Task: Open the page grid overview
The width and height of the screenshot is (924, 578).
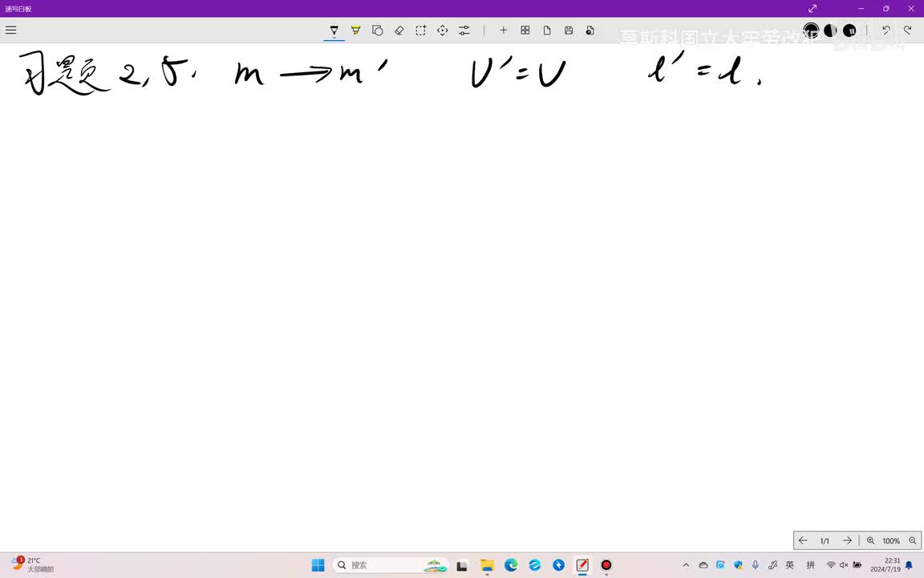Action: tap(525, 30)
